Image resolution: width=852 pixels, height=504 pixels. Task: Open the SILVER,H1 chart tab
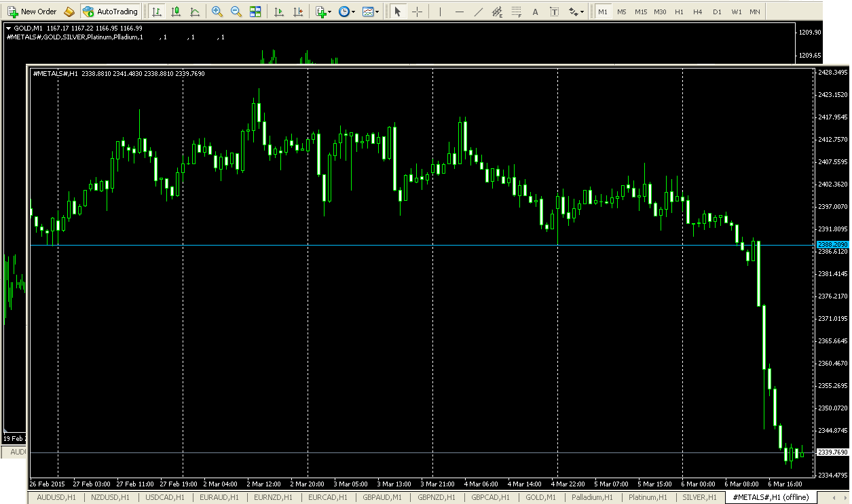(x=700, y=497)
